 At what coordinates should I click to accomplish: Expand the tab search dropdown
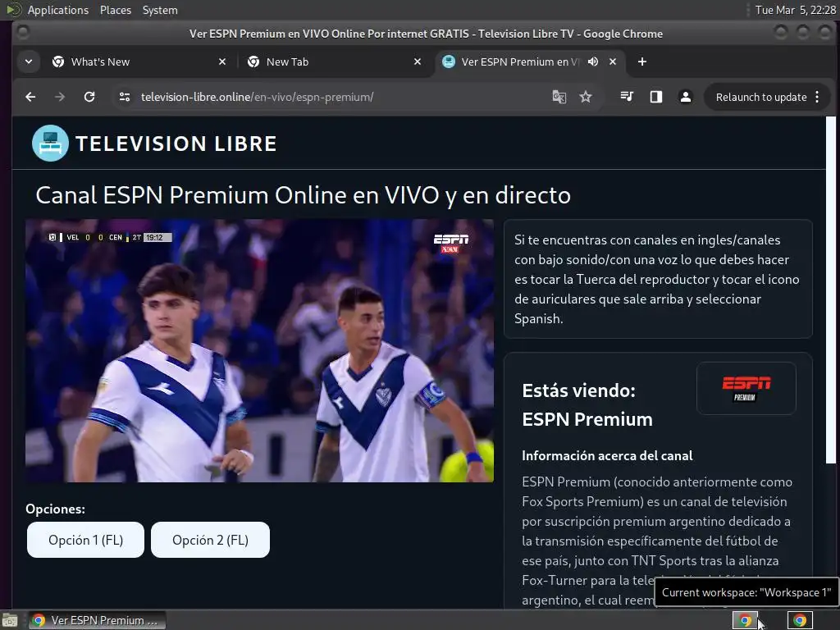[x=29, y=62]
